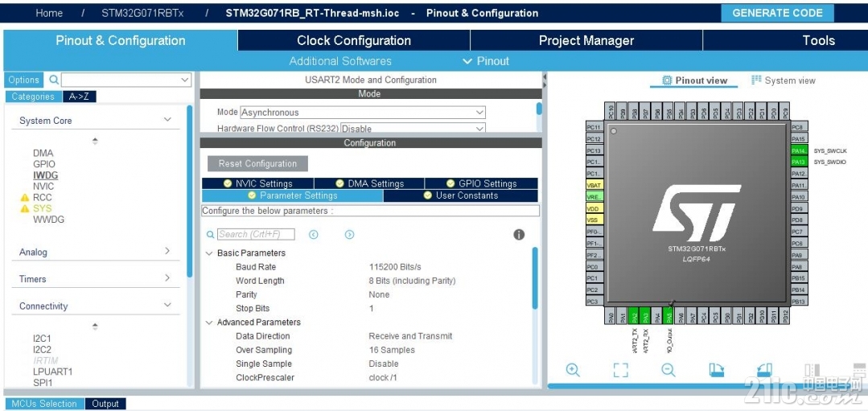Click the magnifier icon next to Options
Image resolution: width=868 pixels, height=411 pixels.
pyautogui.click(x=54, y=80)
